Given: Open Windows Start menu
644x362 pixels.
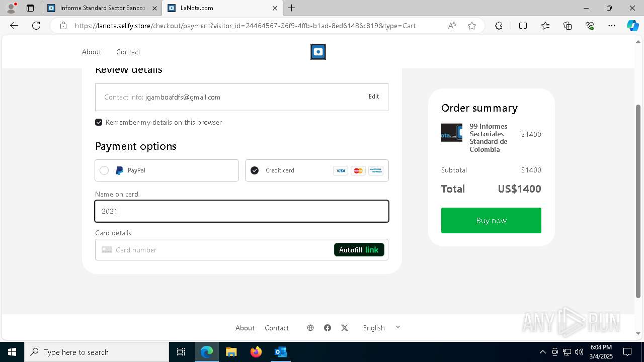Looking at the screenshot, I should click(x=12, y=352).
